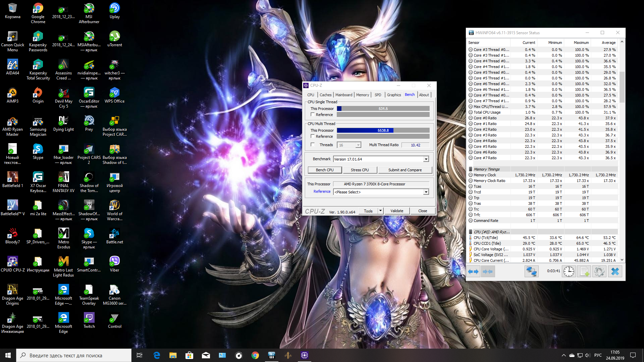Screen dimensions: 644x362
Task: Open HWiNFO sensor settings gear icon
Action: coord(599,271)
